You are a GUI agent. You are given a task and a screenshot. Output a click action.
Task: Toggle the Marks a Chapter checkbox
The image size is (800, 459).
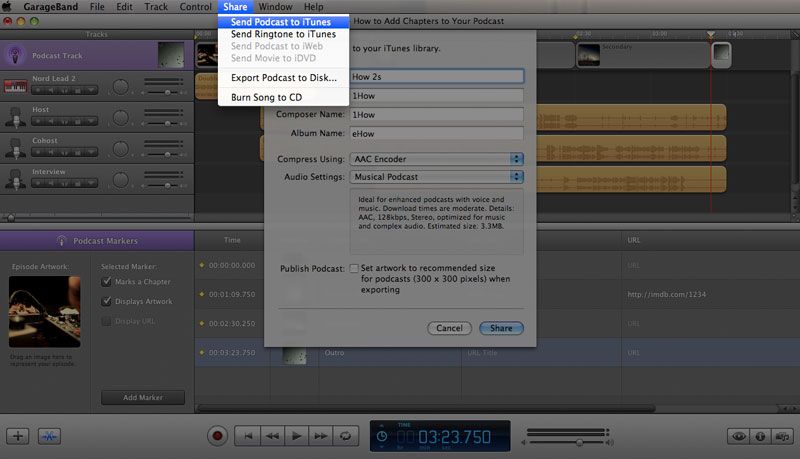tap(107, 282)
